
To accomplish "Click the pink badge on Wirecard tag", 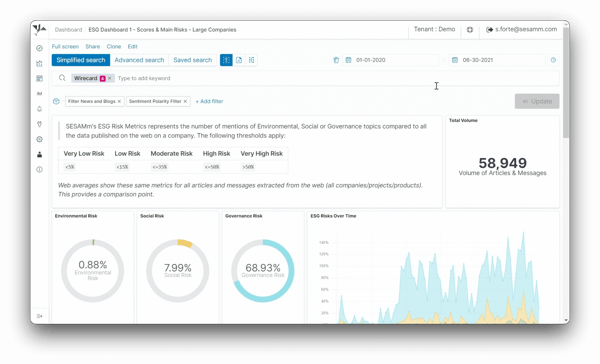I will (103, 78).
